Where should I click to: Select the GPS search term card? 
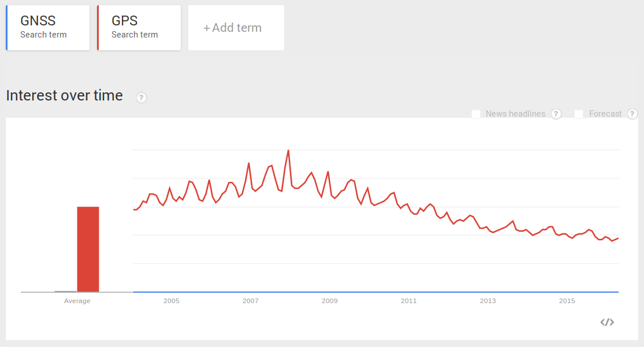(139, 27)
